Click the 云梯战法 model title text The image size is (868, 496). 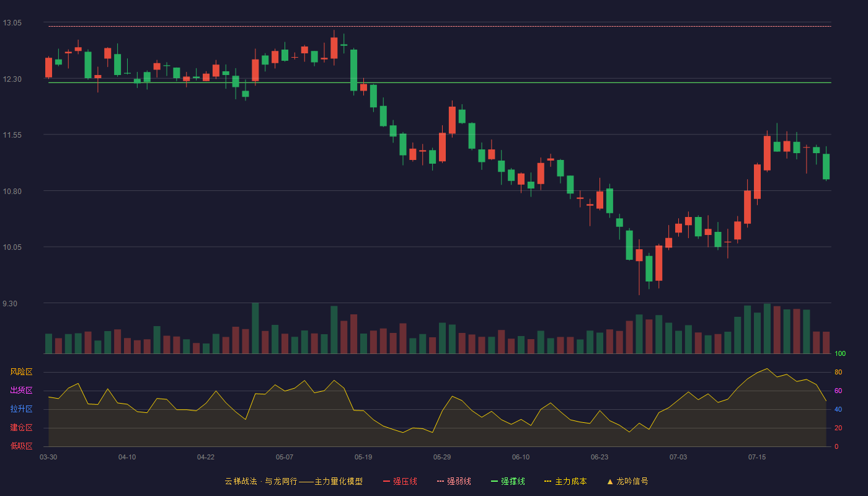(240, 481)
